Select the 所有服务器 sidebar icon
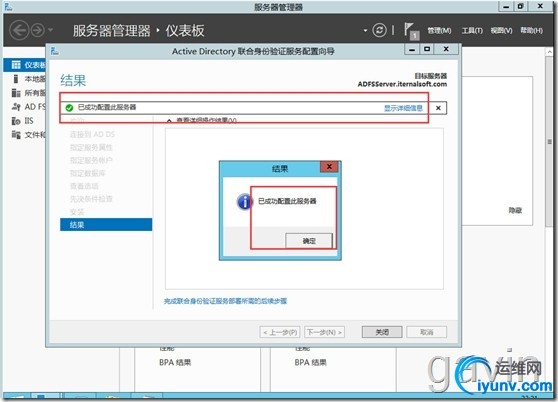The width and height of the screenshot is (558, 402). point(16,93)
